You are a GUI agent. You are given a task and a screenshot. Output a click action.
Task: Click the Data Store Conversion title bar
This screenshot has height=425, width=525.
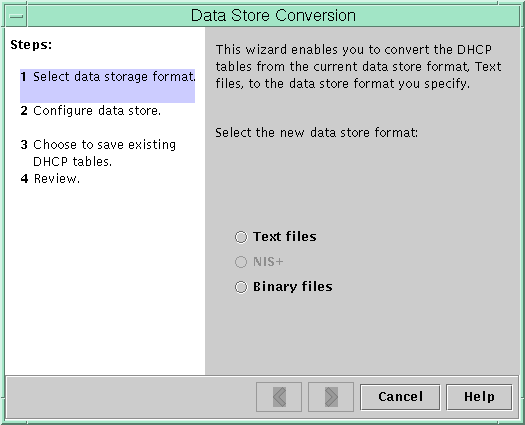[273, 16]
